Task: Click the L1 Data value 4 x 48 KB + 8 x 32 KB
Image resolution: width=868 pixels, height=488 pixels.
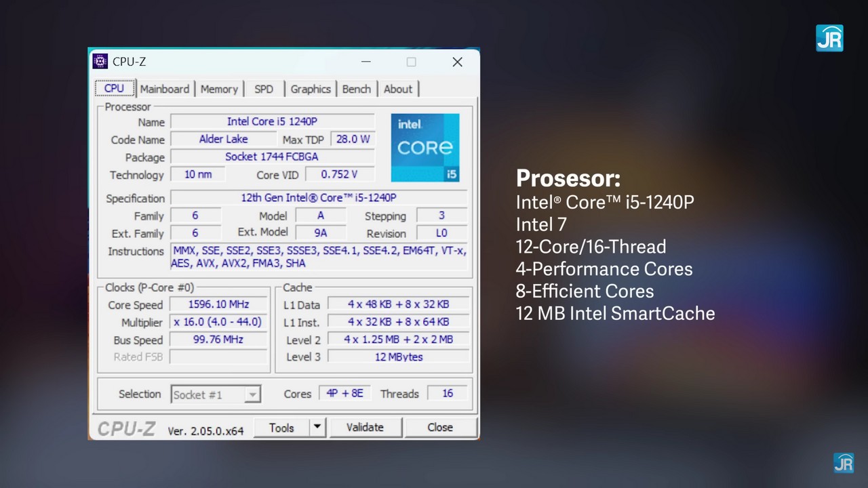Action: point(399,304)
